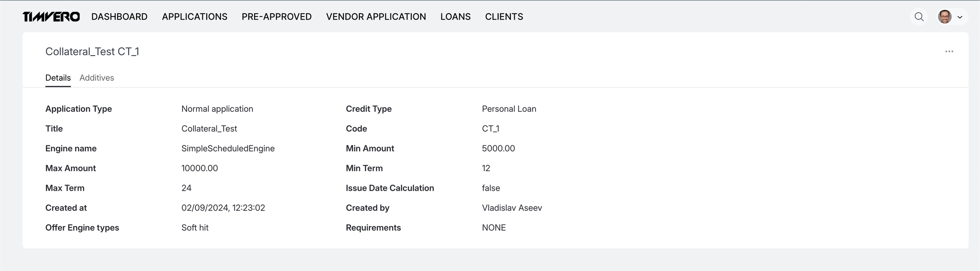Screen dimensions: 980x271
Task: Click the 02/09/2024 created-at timestamp
Action: (x=223, y=208)
